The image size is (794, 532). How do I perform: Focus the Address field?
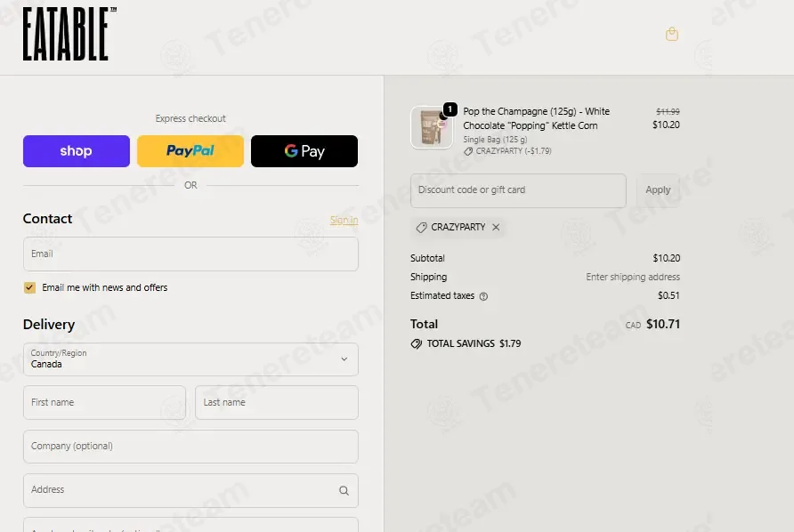point(190,490)
